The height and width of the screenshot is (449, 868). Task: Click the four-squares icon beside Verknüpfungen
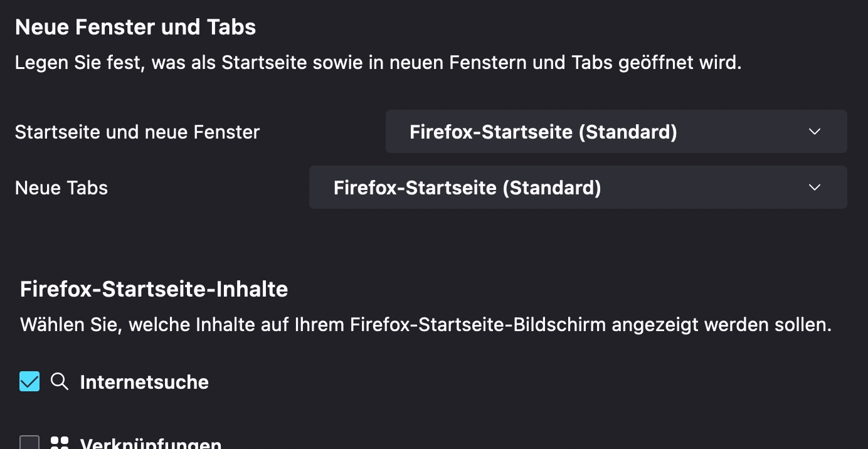pos(60,443)
